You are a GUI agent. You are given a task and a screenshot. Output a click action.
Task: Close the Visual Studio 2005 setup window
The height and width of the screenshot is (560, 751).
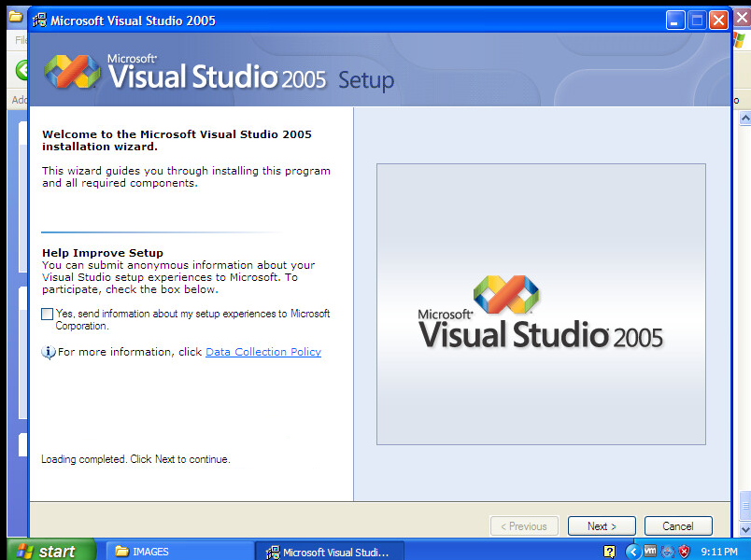pyautogui.click(x=718, y=21)
